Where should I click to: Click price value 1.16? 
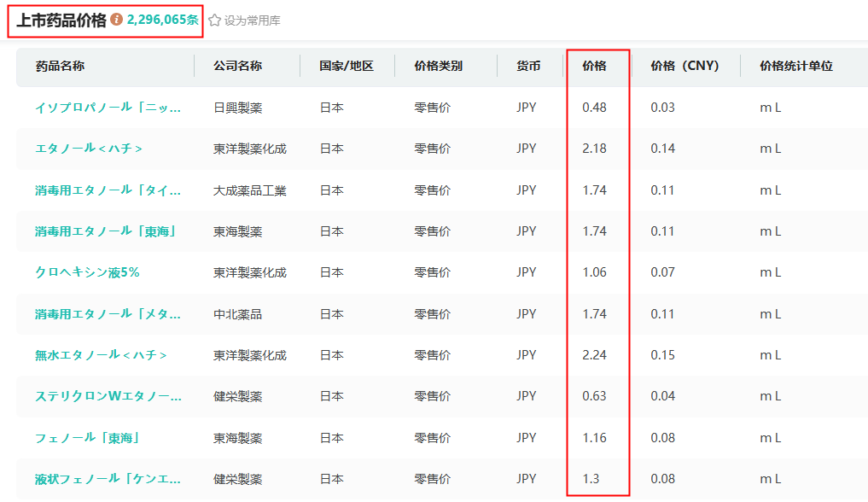(x=594, y=438)
